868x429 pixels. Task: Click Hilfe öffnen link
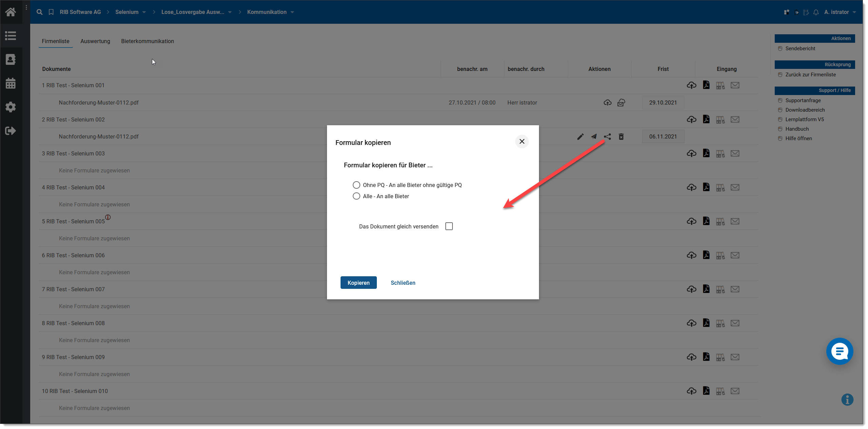tap(798, 138)
